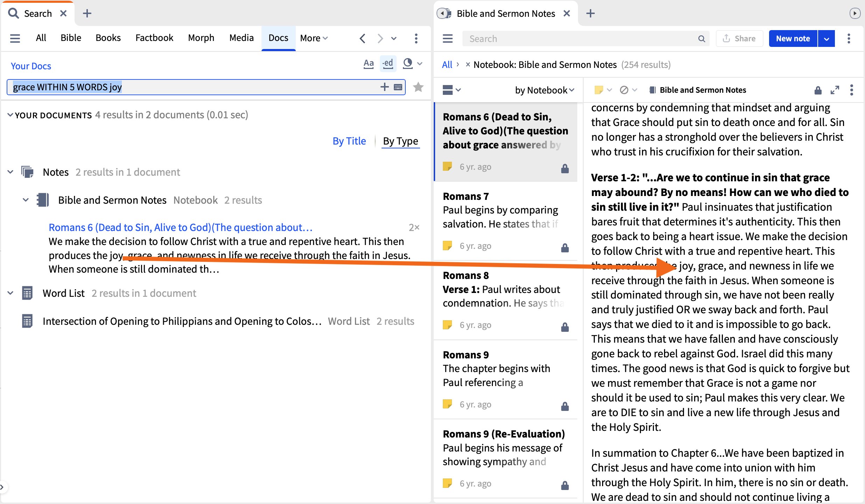The height and width of the screenshot is (504, 865).
Task: Collapse the YOUR DOCUMENTS results section
Action: click(10, 115)
